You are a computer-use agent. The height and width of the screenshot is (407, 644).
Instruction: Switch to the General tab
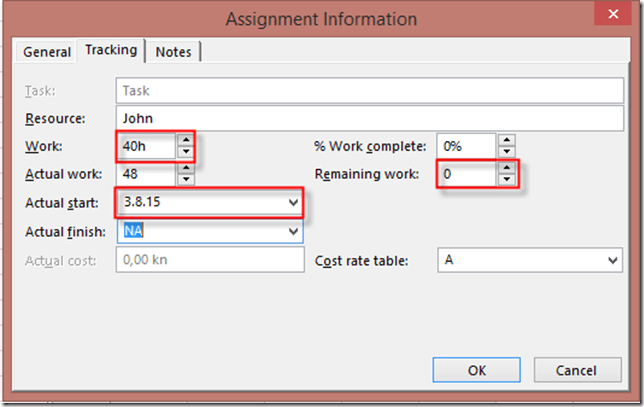pyautogui.click(x=47, y=52)
